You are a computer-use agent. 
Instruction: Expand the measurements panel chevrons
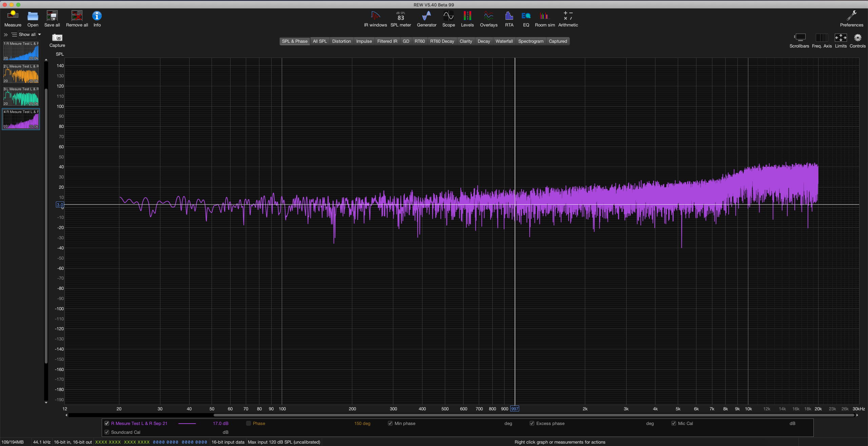(5, 35)
